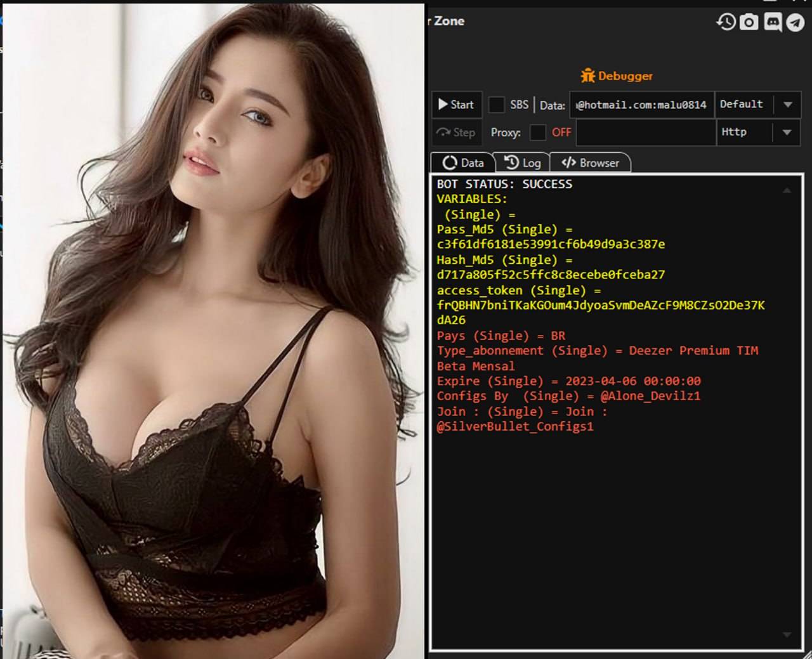Click the greyed-out Step button

456,133
